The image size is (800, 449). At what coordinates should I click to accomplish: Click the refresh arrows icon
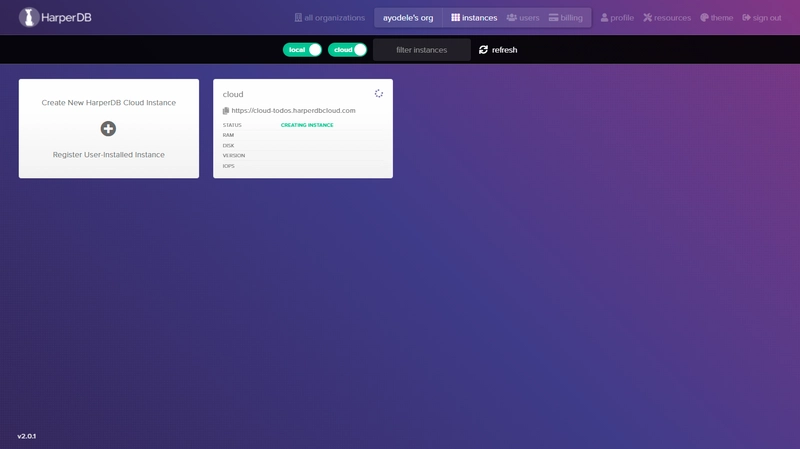click(483, 49)
